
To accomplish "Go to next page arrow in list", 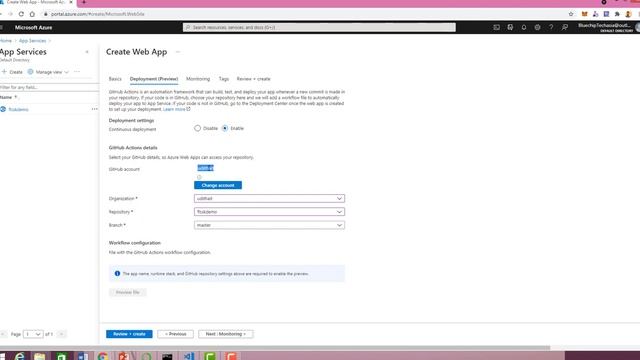I will [x=61, y=334].
